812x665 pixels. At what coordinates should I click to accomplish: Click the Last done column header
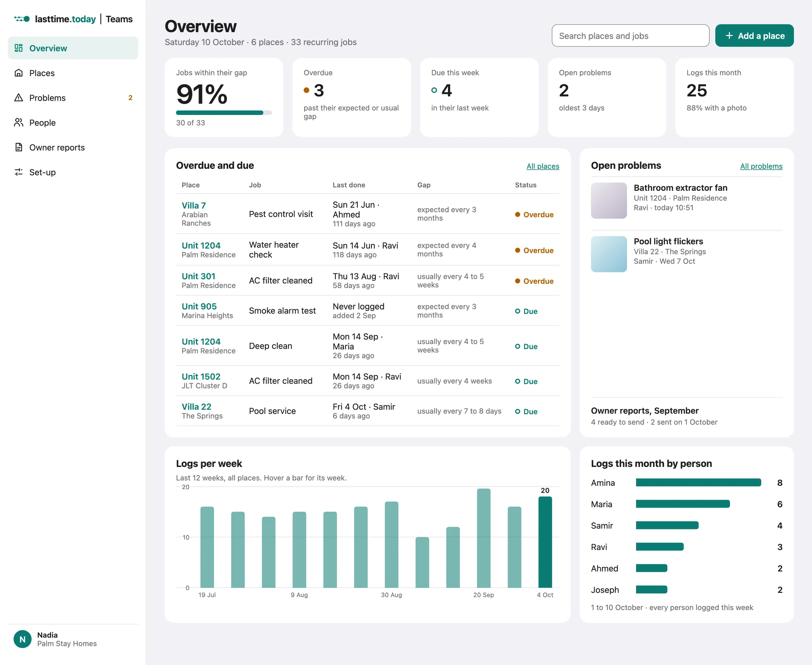click(x=349, y=185)
